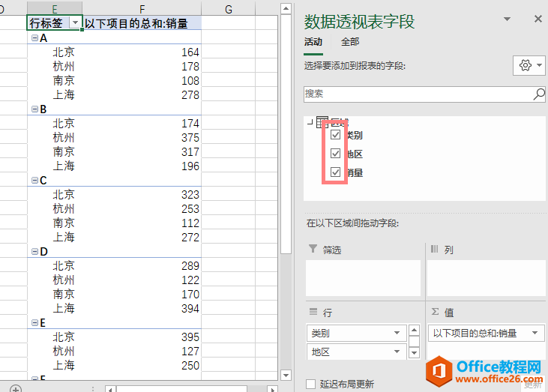The height and width of the screenshot is (392, 548).
Task: Select 上海 row label under group C
Action: (x=64, y=238)
